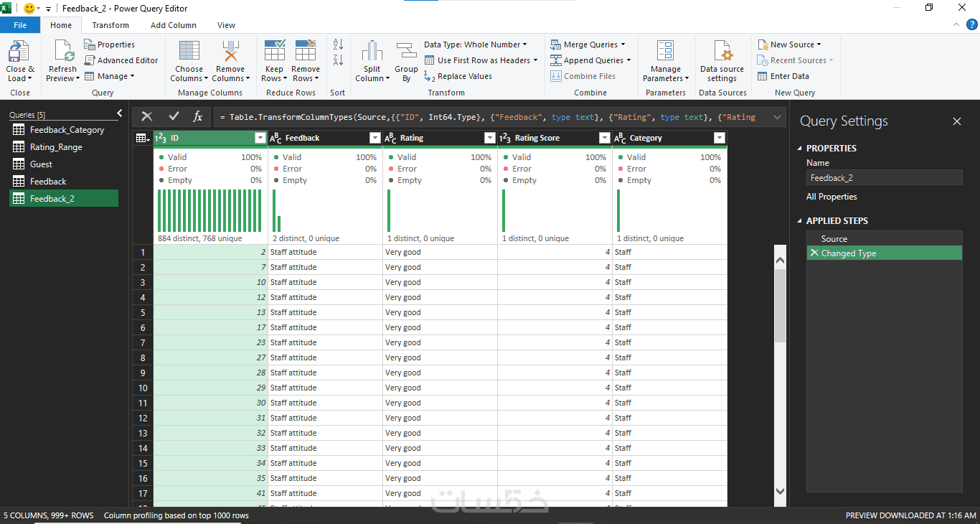Click the smiley feedback icon in title bar
Viewport: 980px width, 524px height.
pyautogui.click(x=30, y=9)
